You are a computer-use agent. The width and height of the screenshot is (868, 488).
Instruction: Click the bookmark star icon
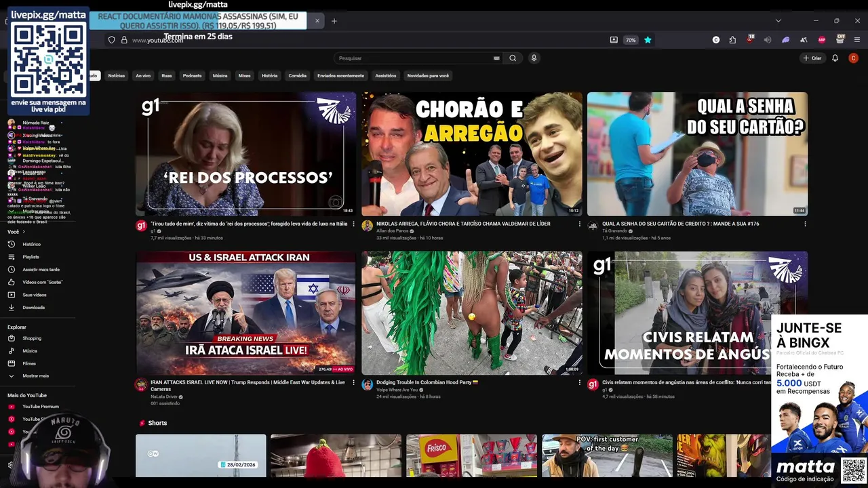pyautogui.click(x=648, y=40)
